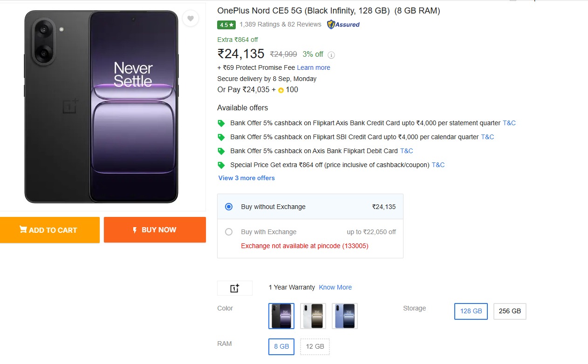Select Buy without Exchange option
This screenshot has width=588, height=364.
229,207
